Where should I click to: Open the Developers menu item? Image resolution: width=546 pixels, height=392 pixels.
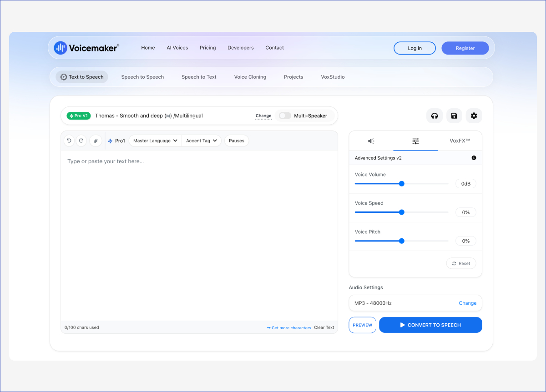tap(241, 48)
